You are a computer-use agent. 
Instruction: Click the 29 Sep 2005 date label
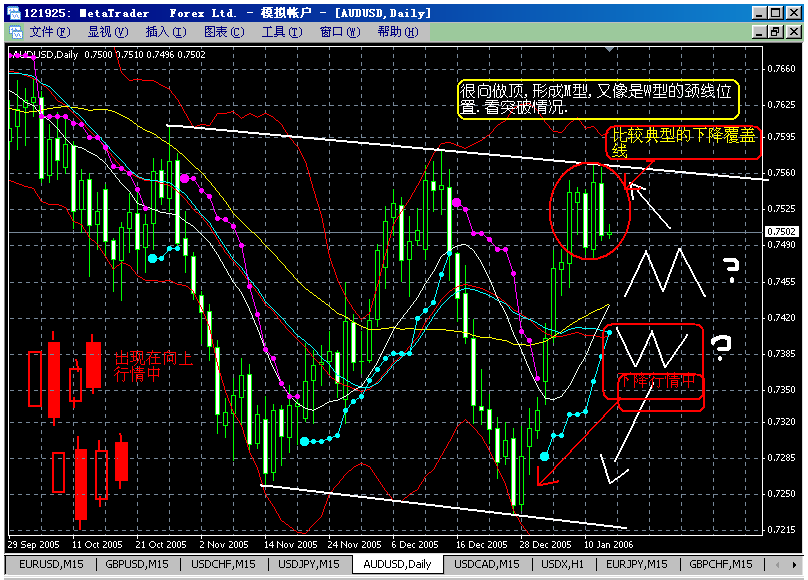click(34, 544)
